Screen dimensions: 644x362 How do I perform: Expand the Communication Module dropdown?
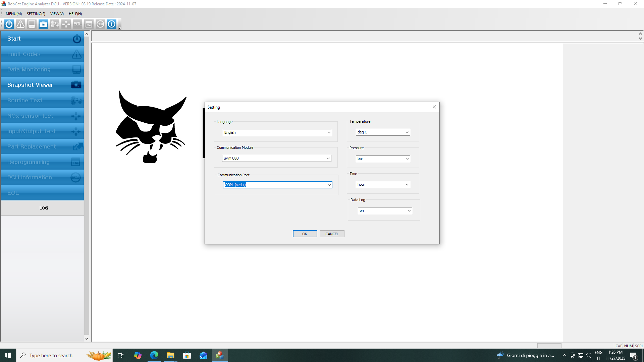328,158
